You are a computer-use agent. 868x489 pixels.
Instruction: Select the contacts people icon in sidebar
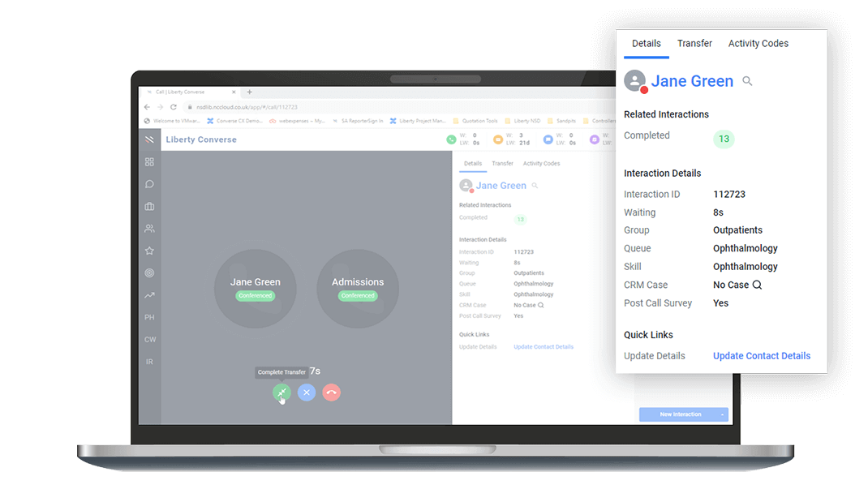(148, 229)
